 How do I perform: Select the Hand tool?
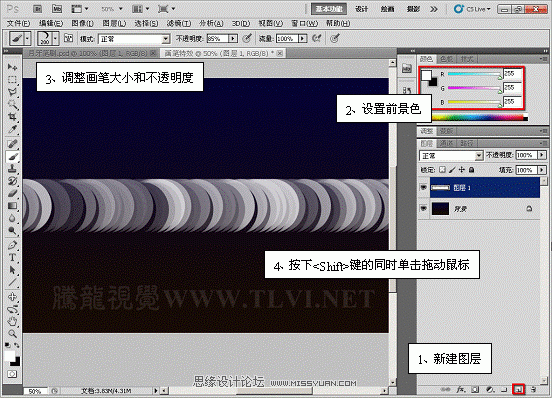12,321
